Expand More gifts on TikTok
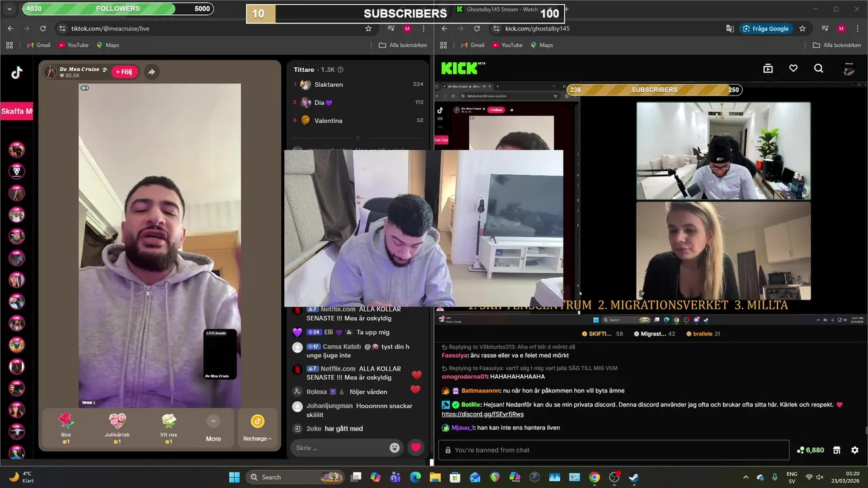868x488 pixels. point(213,429)
